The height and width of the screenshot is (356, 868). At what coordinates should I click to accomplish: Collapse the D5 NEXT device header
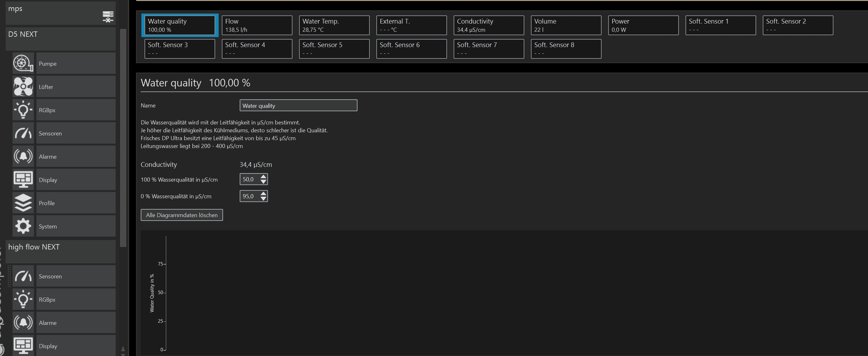(x=61, y=39)
